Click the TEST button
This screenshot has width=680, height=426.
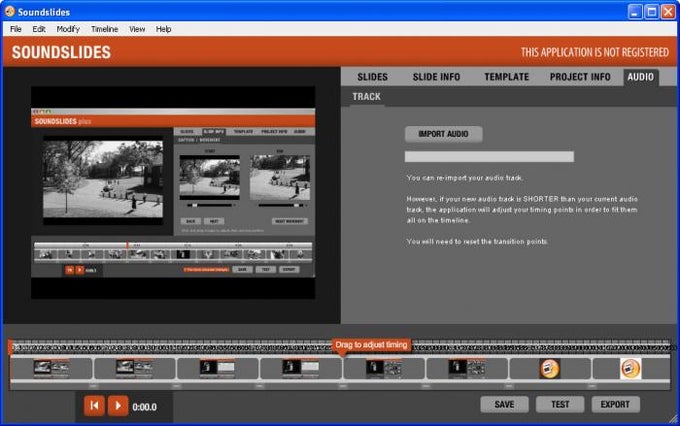pyautogui.click(x=560, y=404)
